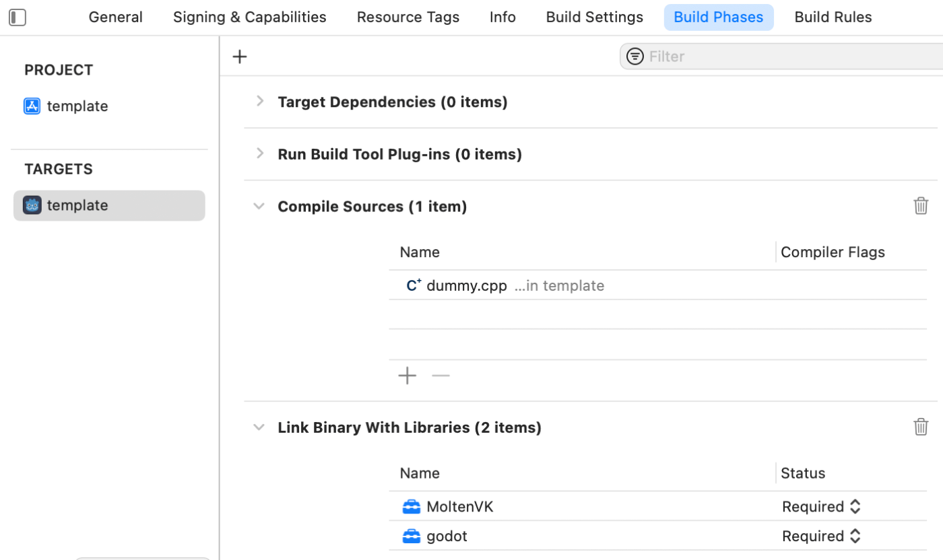Click the Target Dependencies (0 items) title
Viewport: 943px width, 560px height.
coord(393,102)
